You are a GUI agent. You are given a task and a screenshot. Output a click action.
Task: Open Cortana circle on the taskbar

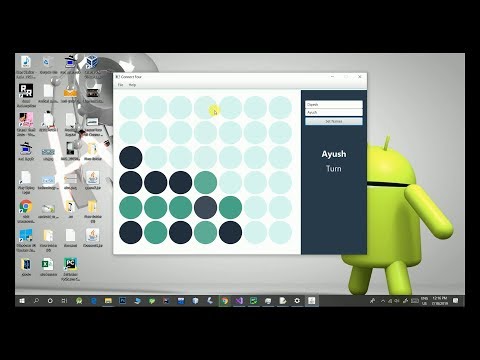coord(50,301)
